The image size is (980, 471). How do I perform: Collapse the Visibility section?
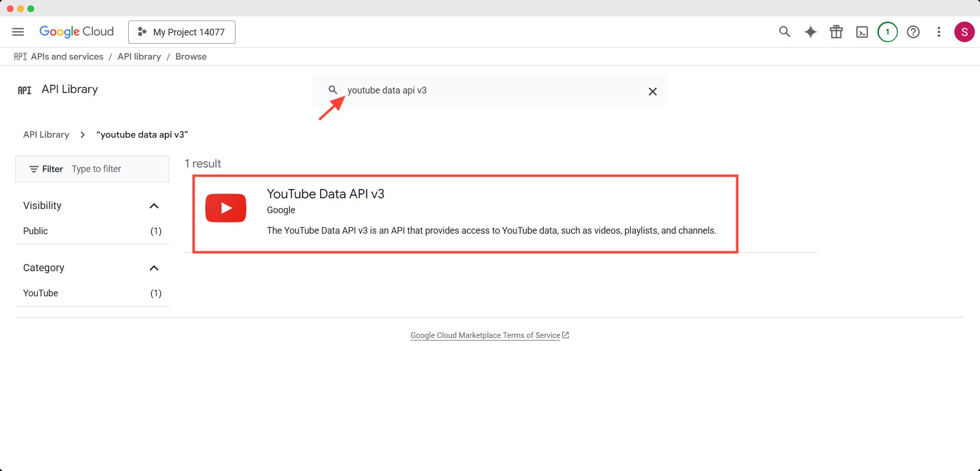154,205
